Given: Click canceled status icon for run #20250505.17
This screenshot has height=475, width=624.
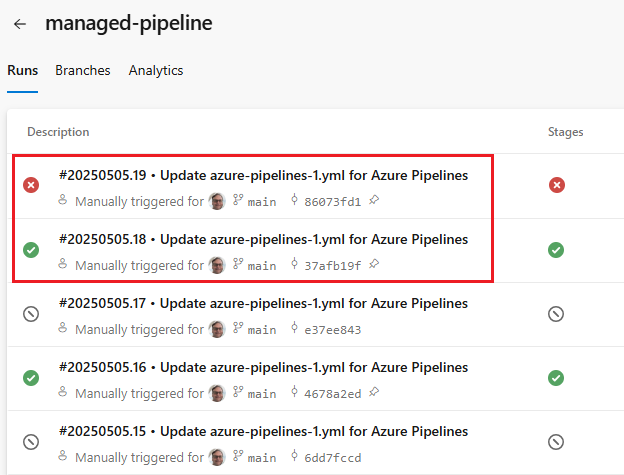Looking at the screenshot, I should 31,313.
